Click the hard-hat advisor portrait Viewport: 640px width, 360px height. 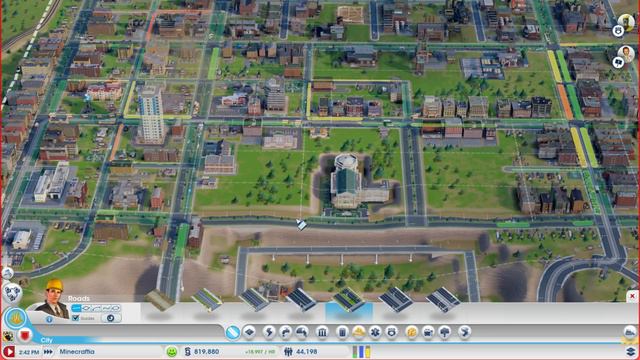[x=54, y=299]
